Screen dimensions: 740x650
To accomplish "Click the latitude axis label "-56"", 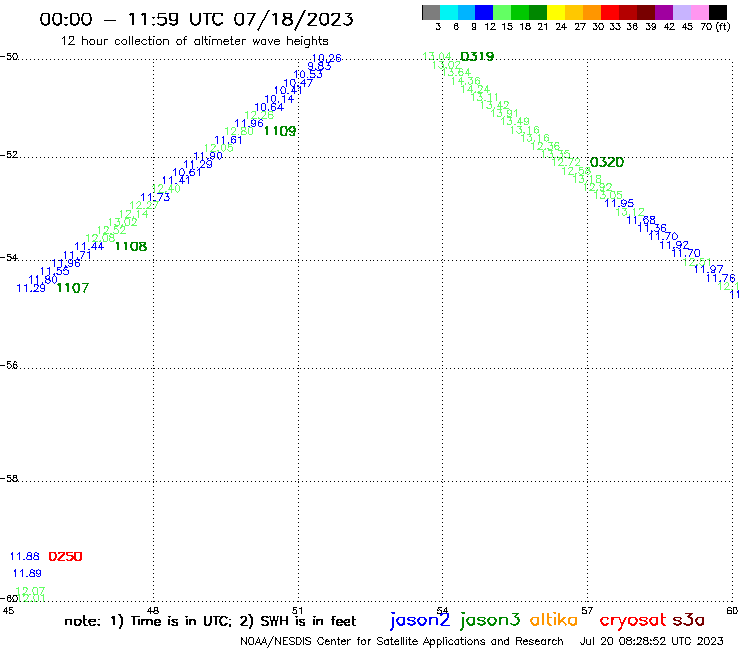I will click(9, 365).
